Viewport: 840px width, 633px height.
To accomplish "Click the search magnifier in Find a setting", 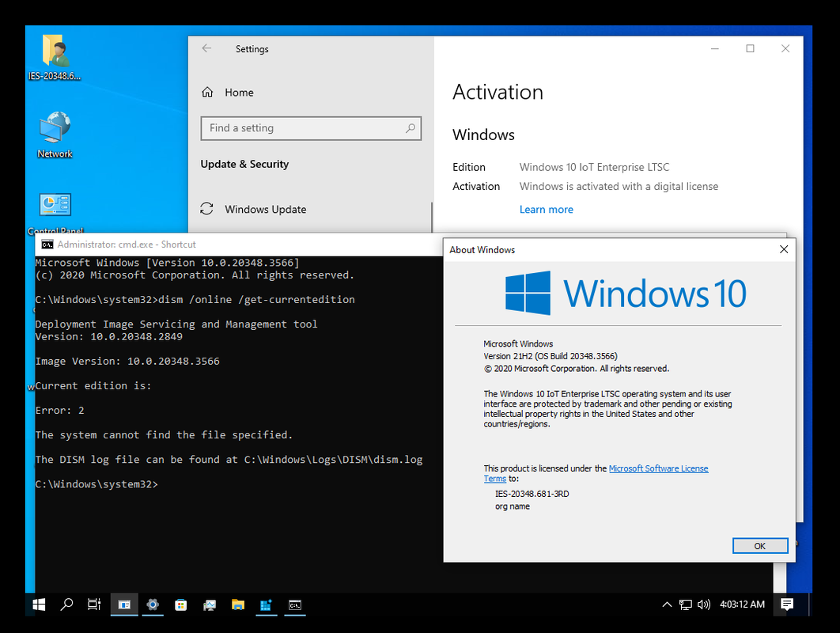I will point(411,128).
